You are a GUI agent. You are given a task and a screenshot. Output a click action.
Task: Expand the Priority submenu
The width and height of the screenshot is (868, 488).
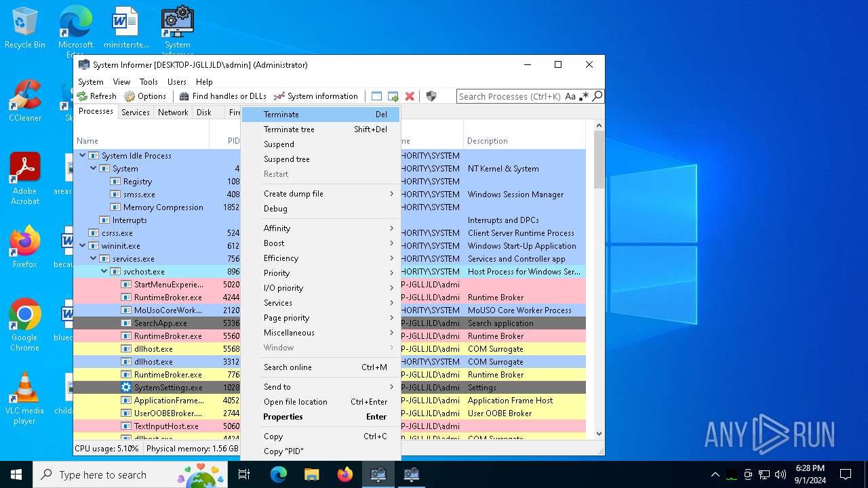pyautogui.click(x=321, y=273)
